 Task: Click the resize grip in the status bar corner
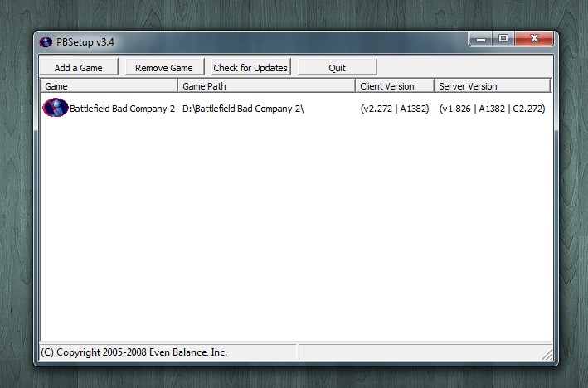click(x=547, y=354)
